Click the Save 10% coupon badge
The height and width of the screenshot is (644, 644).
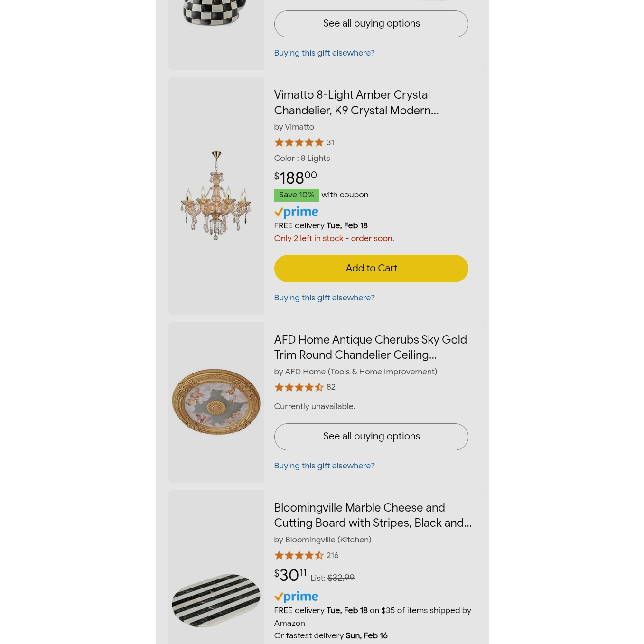click(297, 195)
